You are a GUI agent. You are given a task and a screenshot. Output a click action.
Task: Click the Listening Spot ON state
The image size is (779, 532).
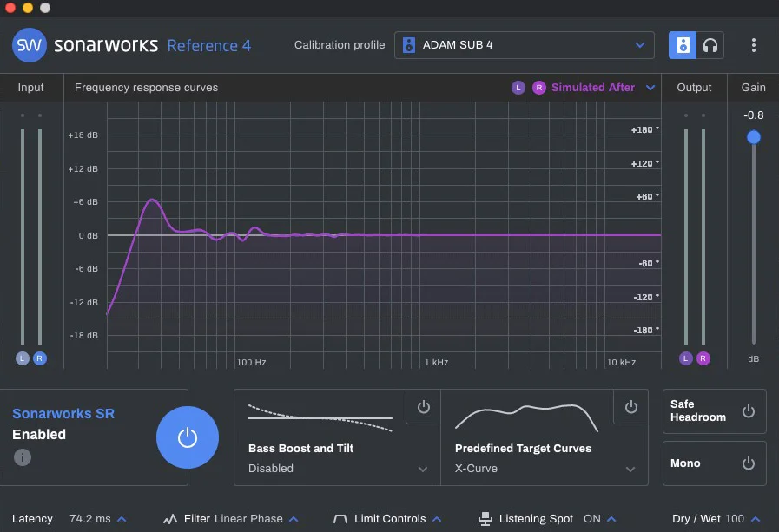pos(591,519)
